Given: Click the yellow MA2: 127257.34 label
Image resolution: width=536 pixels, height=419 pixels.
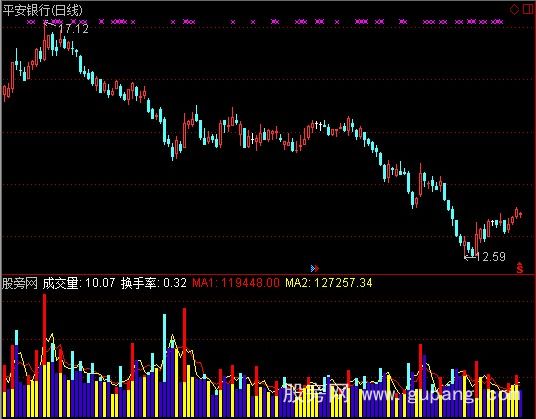Looking at the screenshot, I should click(329, 283).
